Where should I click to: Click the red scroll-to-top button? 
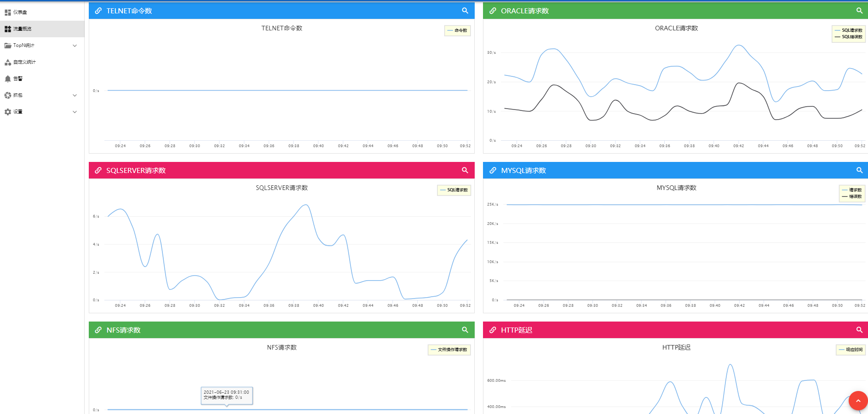pos(858,401)
